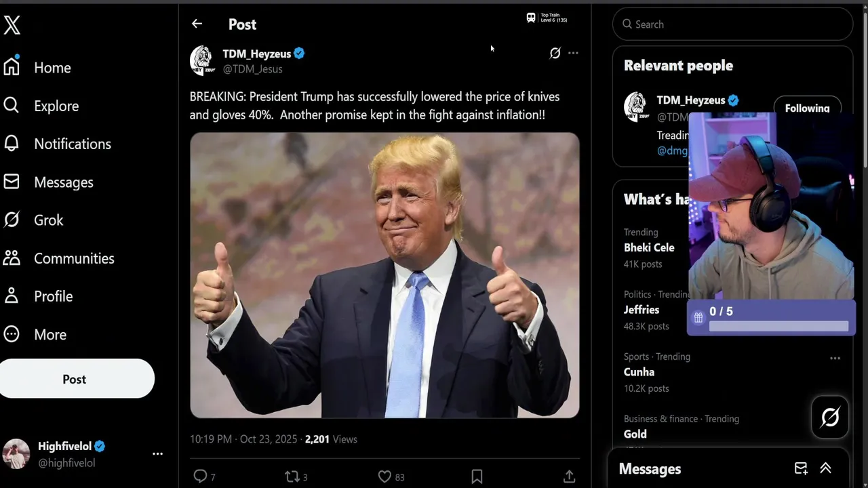Like the post with the heart icon
Screen dimensions: 868x488
(384, 476)
